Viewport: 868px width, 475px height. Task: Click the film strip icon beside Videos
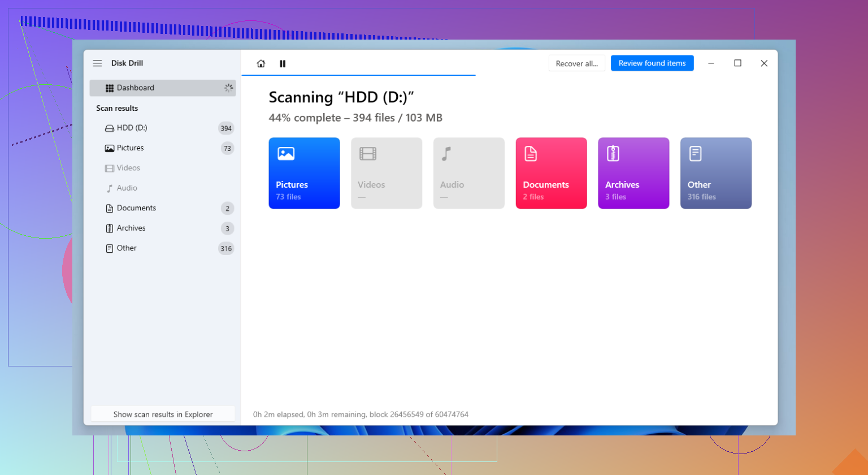click(110, 168)
